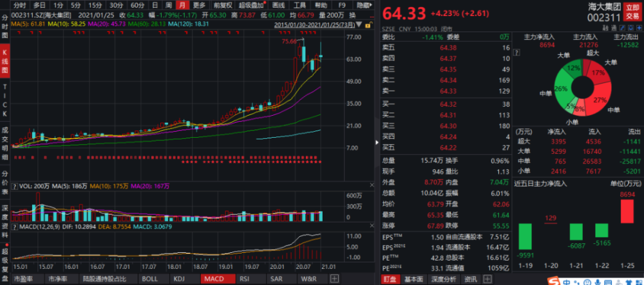The image size is (644, 285).
Task: Toggle Chinese input mode 中 icon
Action: click(566, 282)
